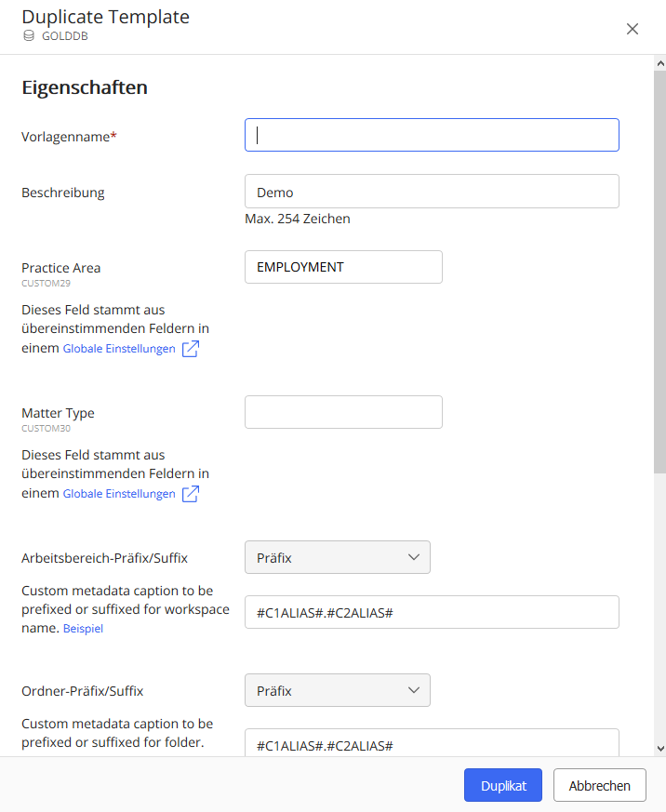The image size is (666, 812).
Task: Click the vertical scrollbar thumb
Action: click(x=659, y=270)
